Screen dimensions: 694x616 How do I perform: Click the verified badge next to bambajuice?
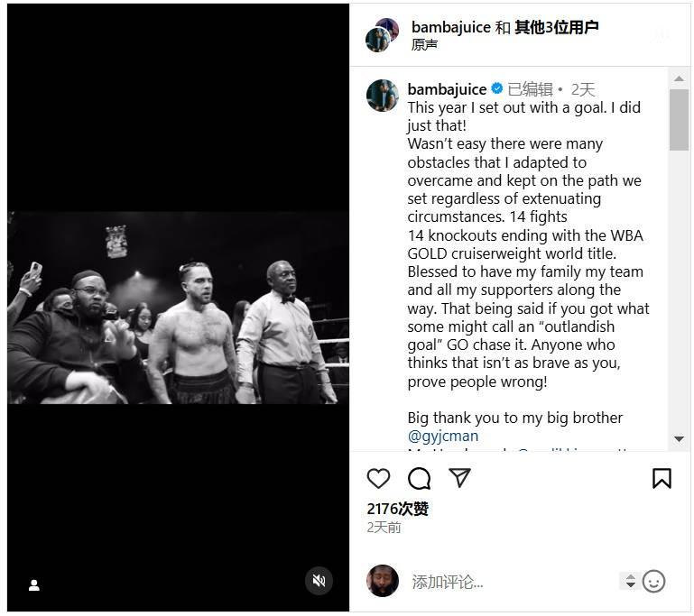(497, 88)
